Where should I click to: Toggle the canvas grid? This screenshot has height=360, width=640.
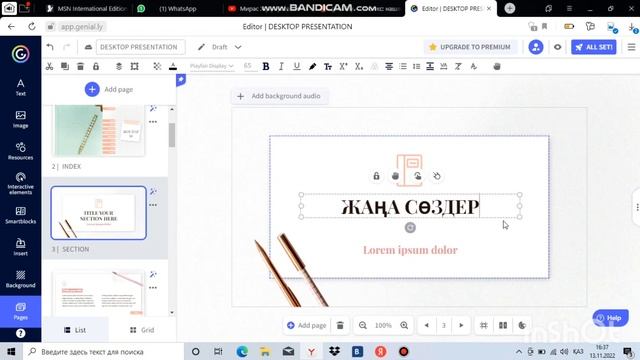point(484,325)
